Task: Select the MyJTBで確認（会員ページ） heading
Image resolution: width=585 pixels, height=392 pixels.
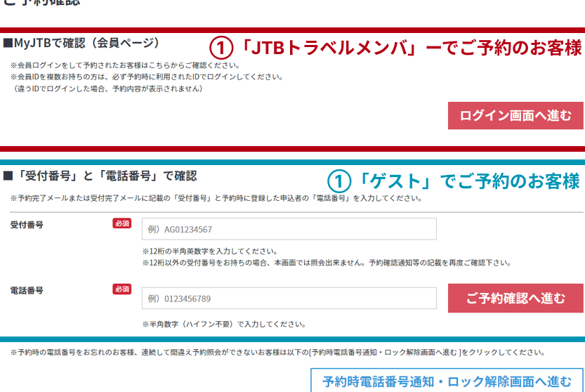Action: 81,44
